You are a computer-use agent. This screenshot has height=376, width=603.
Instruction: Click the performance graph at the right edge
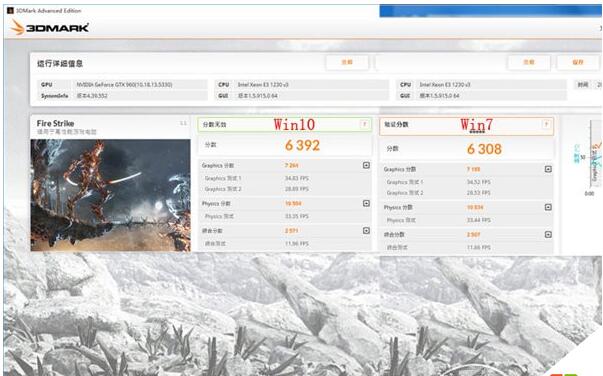click(588, 157)
